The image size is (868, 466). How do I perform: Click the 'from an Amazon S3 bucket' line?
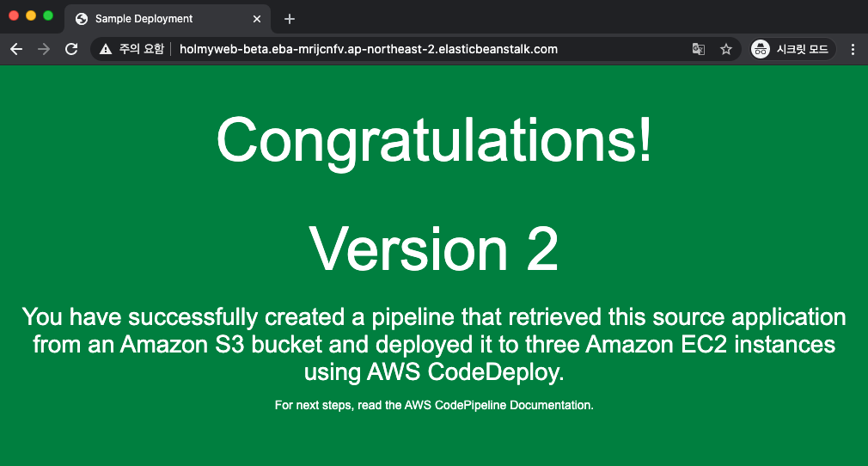tap(434, 344)
